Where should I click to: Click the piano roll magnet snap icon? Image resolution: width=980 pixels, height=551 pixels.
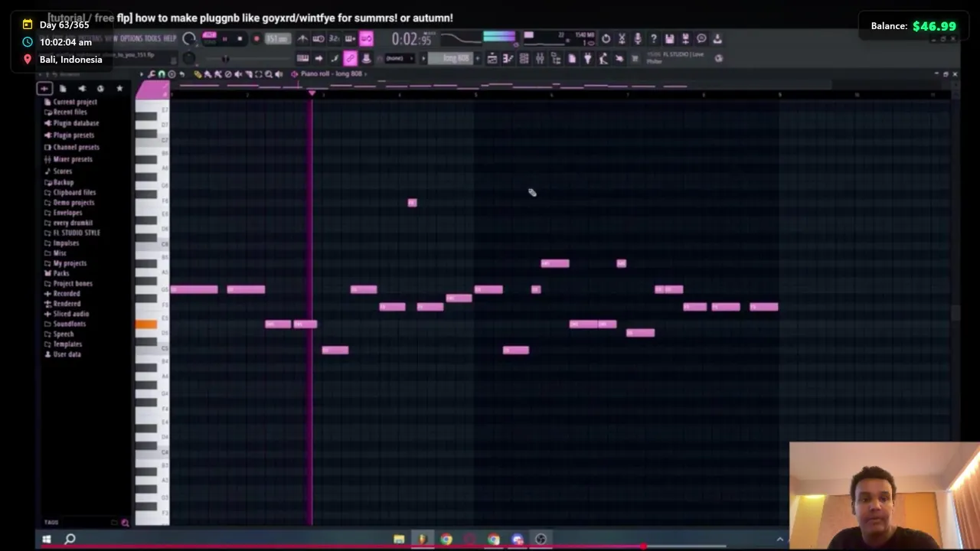pos(161,74)
